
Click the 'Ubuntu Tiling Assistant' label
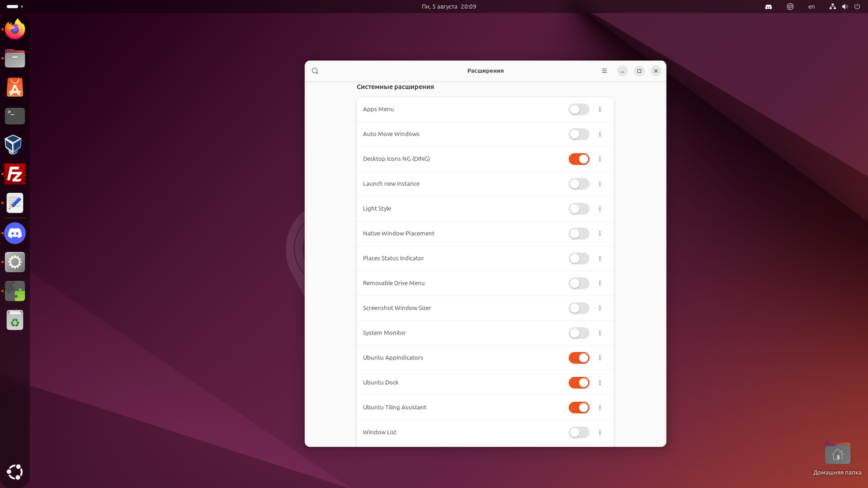(395, 408)
